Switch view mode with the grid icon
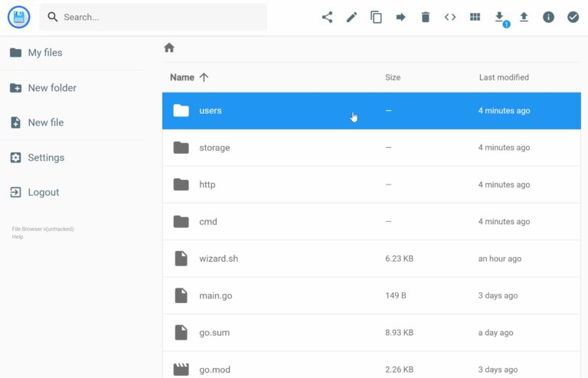Viewport: 588px width, 378px height. pos(475,17)
